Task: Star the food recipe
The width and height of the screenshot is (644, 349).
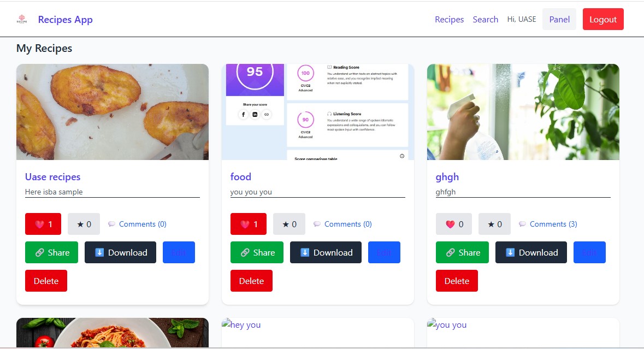Action: [x=289, y=224]
